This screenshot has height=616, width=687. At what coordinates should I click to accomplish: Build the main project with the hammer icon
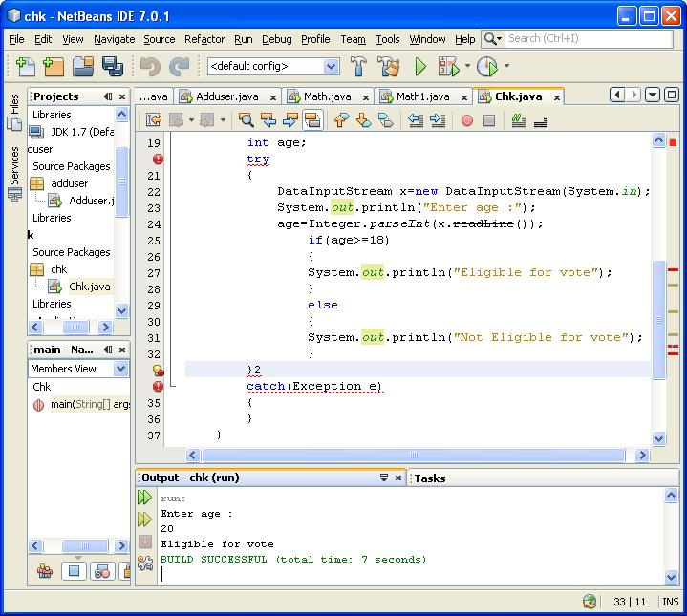point(359,67)
